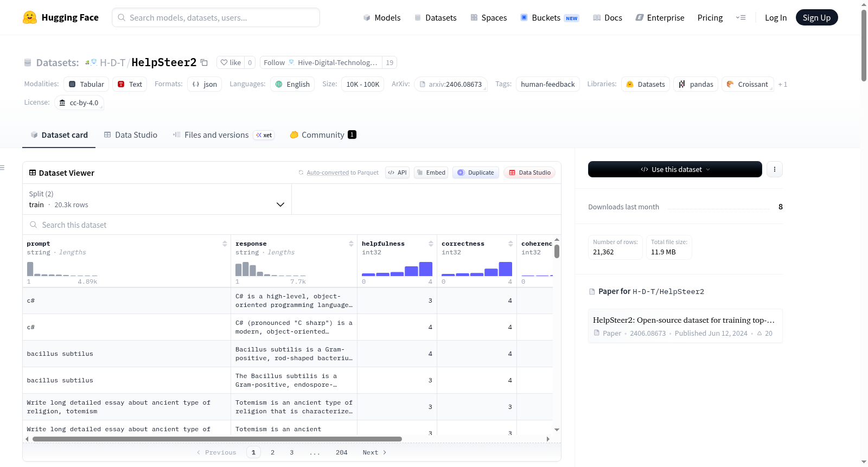Screen dimensions: 868x467
Task: Open the arxiv:2406.08673 tag
Action: pos(451,84)
